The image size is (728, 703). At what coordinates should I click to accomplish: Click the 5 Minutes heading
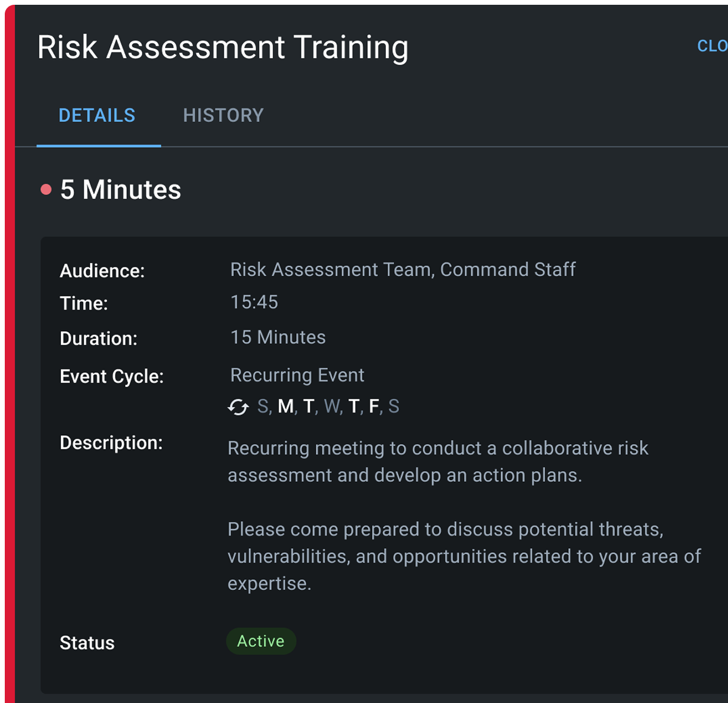pos(120,190)
